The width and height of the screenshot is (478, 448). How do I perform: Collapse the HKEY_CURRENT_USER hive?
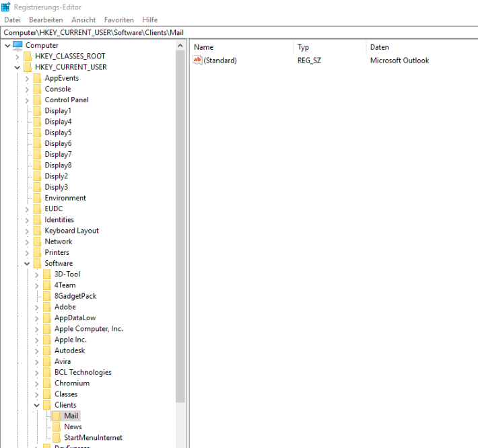tap(18, 68)
